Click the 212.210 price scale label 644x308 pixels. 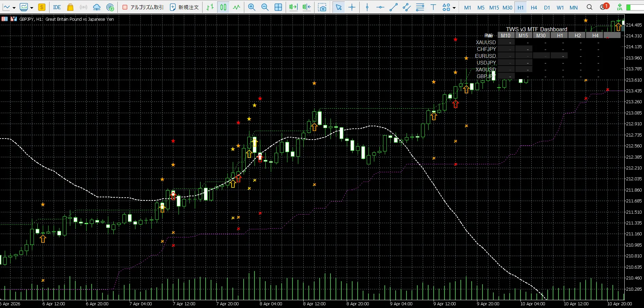click(634, 168)
